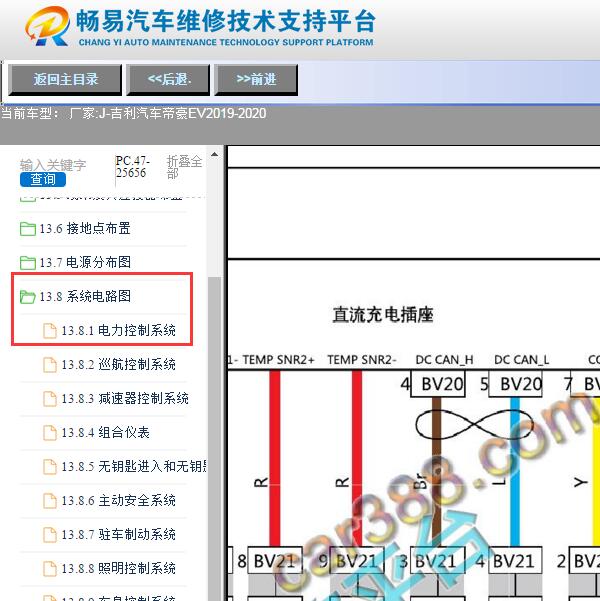600x601 pixels.
Task: Click the BV21 connector box at pin 4
Action: click(x=515, y=561)
